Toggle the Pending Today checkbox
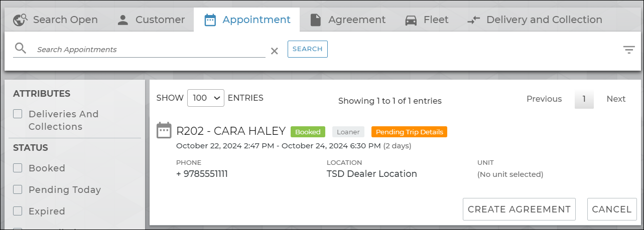 click(x=18, y=189)
